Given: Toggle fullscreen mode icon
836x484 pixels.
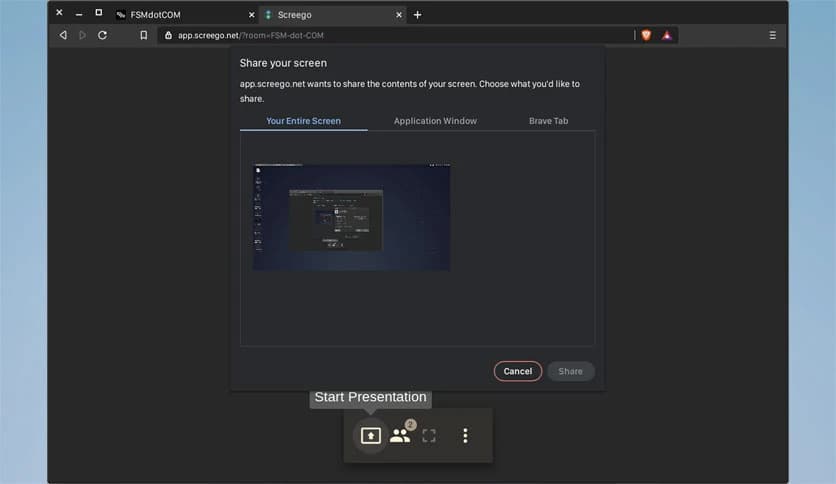Looking at the screenshot, I should click(429, 435).
